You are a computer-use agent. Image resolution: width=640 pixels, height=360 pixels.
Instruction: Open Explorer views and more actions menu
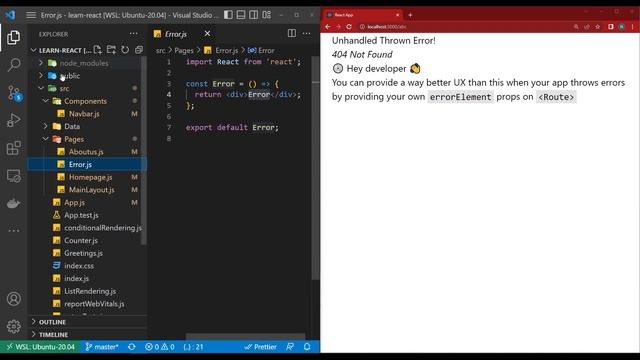coord(133,34)
